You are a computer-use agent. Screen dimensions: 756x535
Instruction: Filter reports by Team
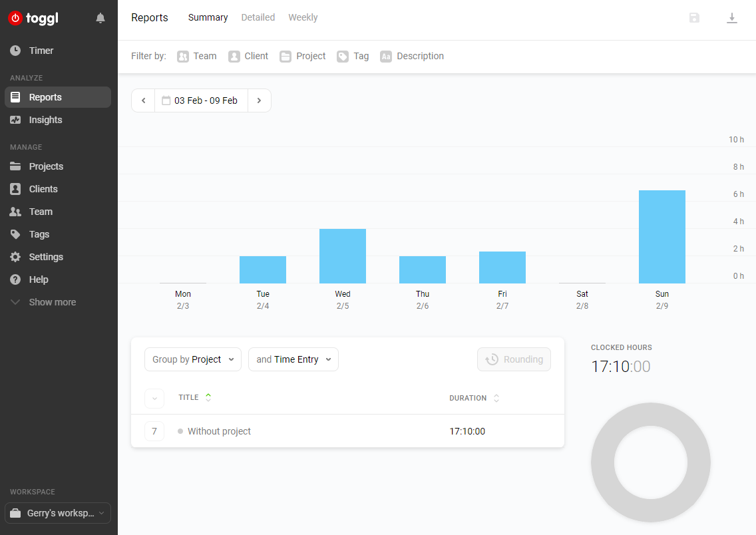click(x=197, y=57)
